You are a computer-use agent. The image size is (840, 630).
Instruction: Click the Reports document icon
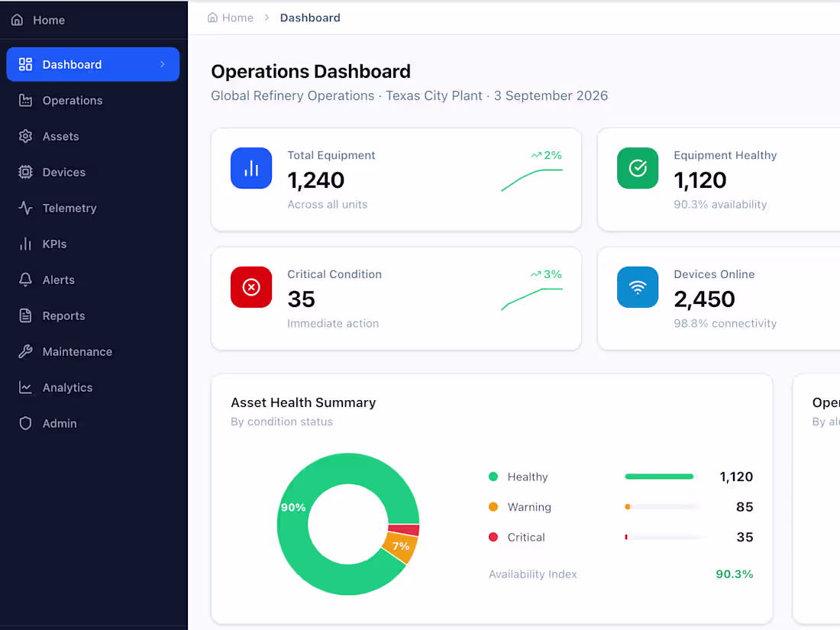point(25,315)
